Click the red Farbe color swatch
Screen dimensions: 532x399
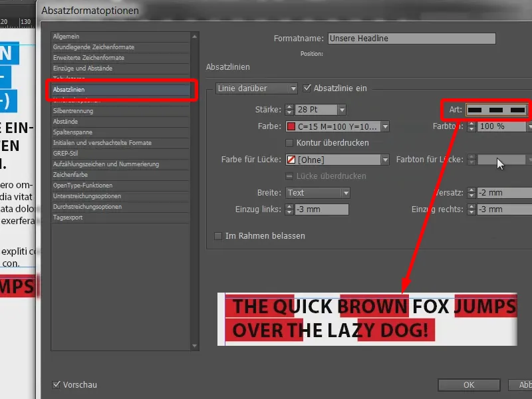point(291,126)
